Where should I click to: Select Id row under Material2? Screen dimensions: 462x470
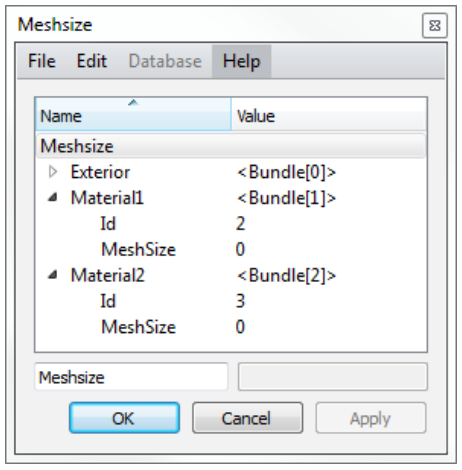point(231,301)
